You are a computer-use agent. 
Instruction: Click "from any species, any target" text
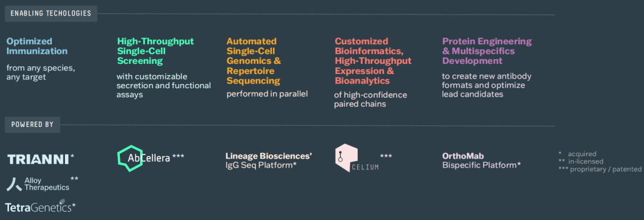[41, 72]
